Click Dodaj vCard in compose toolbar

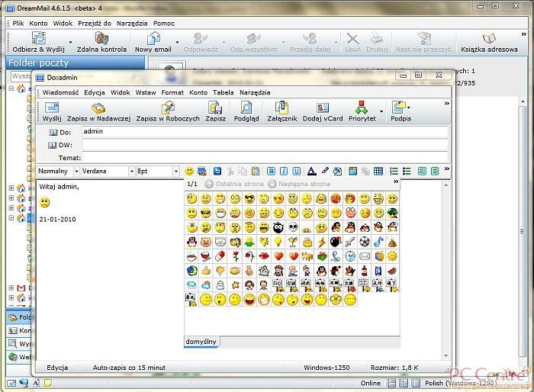coord(323,111)
